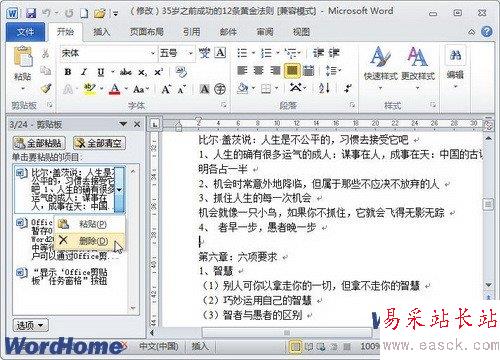Click the 中文(中国) language status bar entry
The width and height of the screenshot is (500, 360).
click(x=159, y=346)
